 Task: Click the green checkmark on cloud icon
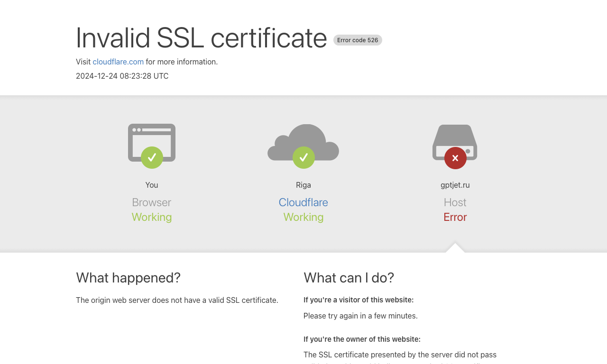pyautogui.click(x=303, y=157)
